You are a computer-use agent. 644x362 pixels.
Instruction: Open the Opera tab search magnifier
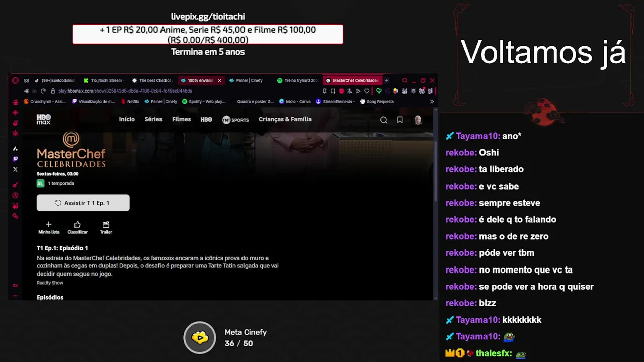tap(405, 80)
